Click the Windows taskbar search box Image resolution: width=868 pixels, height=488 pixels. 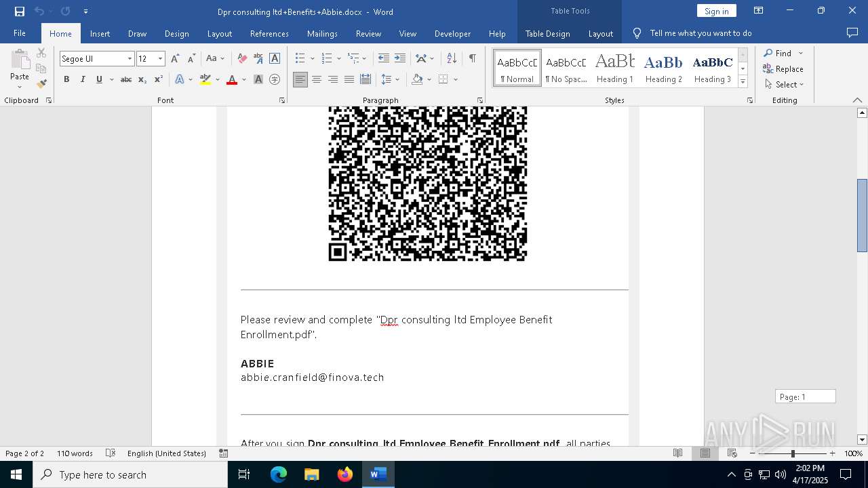pyautogui.click(x=130, y=474)
